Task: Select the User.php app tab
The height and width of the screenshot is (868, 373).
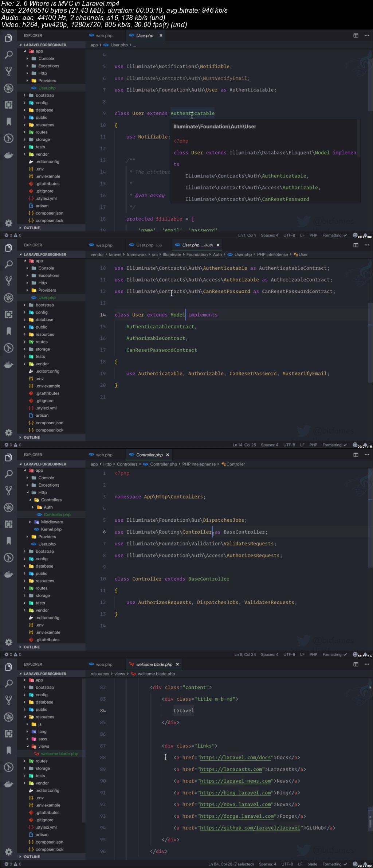Action: (x=146, y=245)
